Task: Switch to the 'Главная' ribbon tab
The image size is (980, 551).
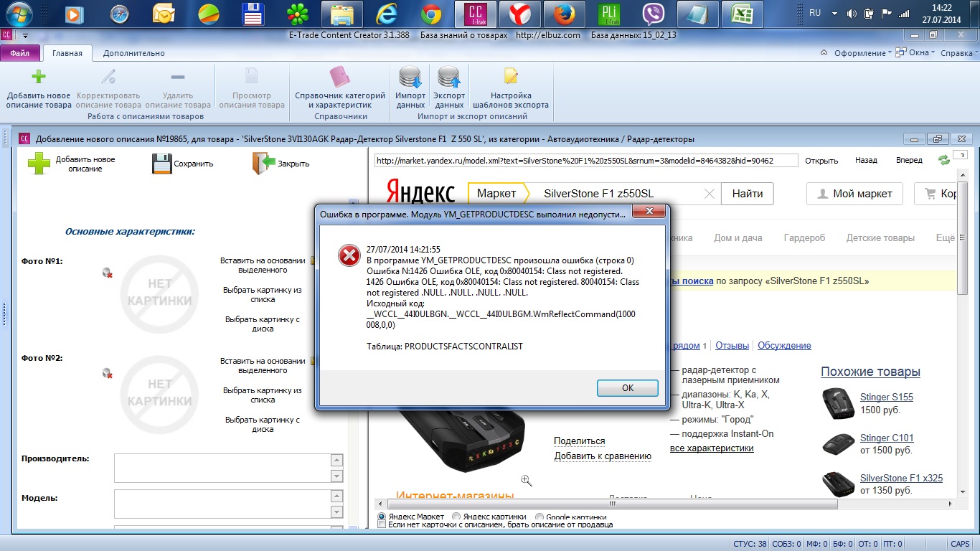Action: (67, 53)
